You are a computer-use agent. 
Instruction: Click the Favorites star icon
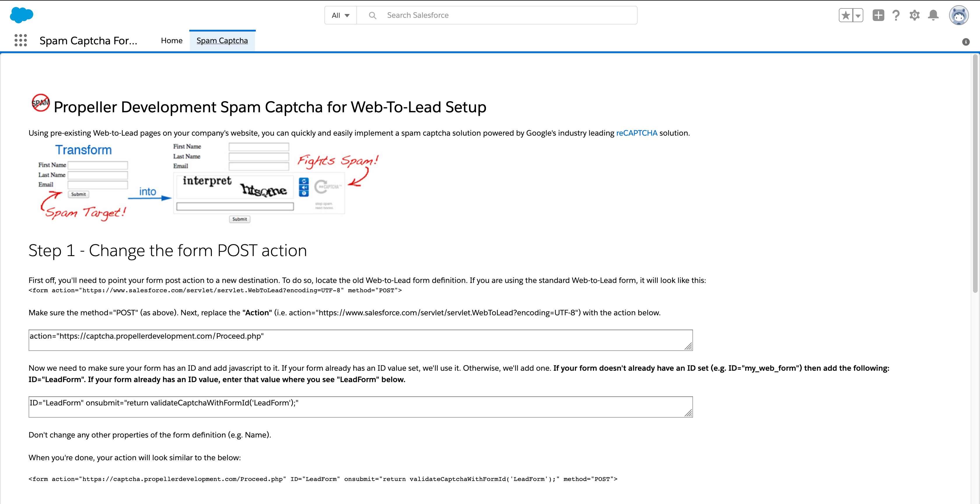click(846, 15)
